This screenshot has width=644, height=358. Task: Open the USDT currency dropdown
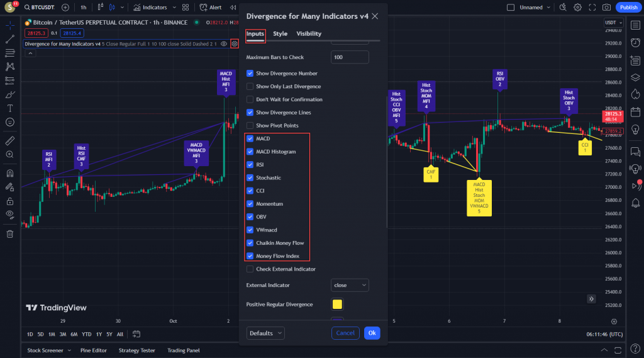614,23
